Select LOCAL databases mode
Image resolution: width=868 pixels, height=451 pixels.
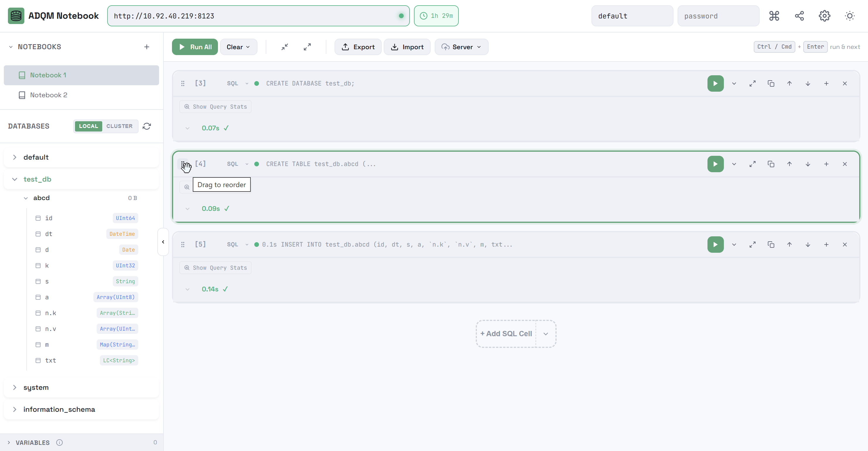[x=88, y=126]
